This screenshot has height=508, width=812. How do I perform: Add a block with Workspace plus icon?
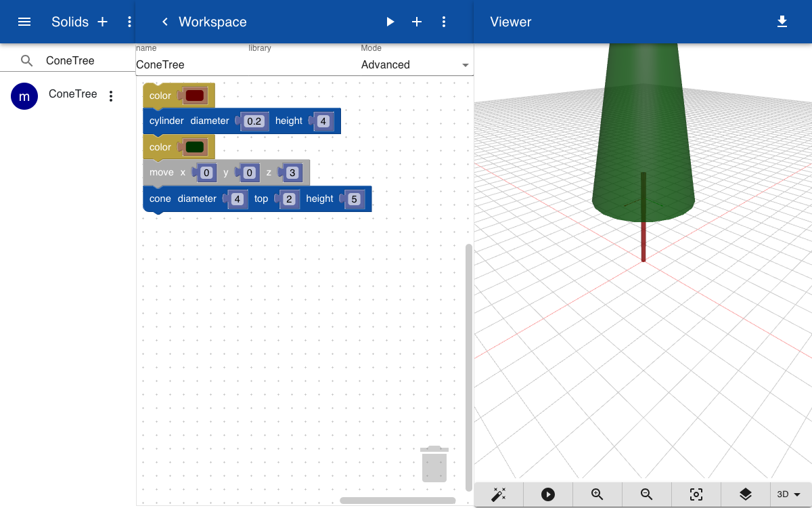417,22
